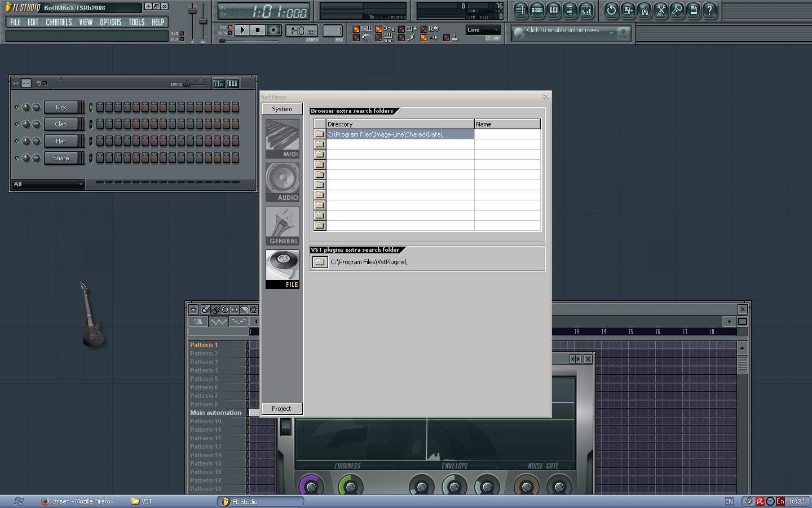Open the AUDIO settings page
This screenshot has width=812, height=508.
click(283, 182)
